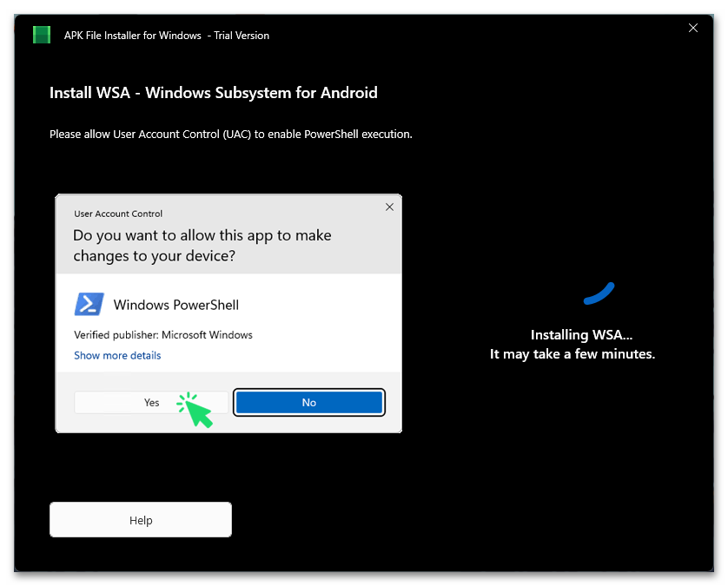Click the title text "APK File Installer for Windows"

133,36
